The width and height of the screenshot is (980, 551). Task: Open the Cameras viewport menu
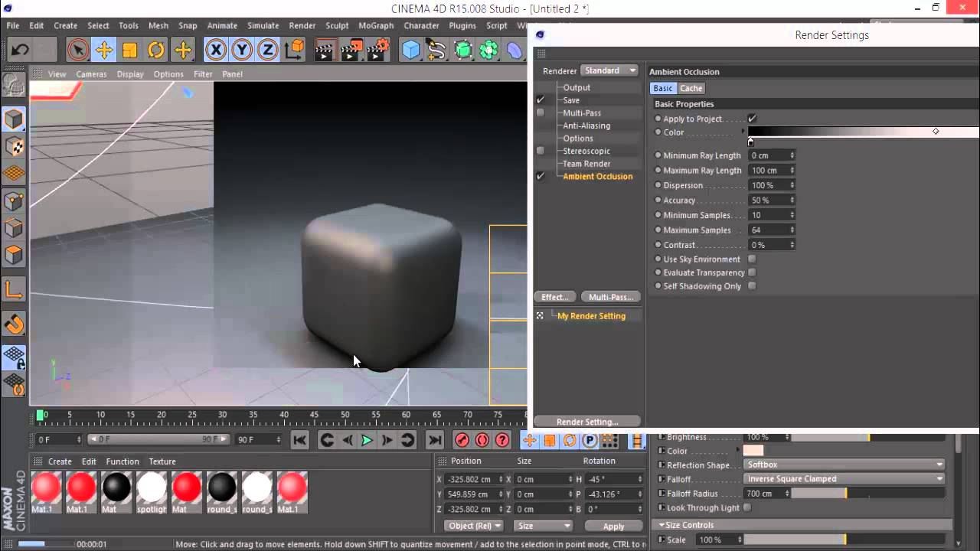(91, 74)
